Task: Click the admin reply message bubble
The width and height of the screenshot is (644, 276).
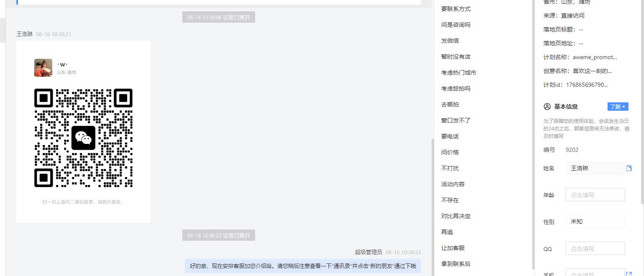Action: pos(303,266)
